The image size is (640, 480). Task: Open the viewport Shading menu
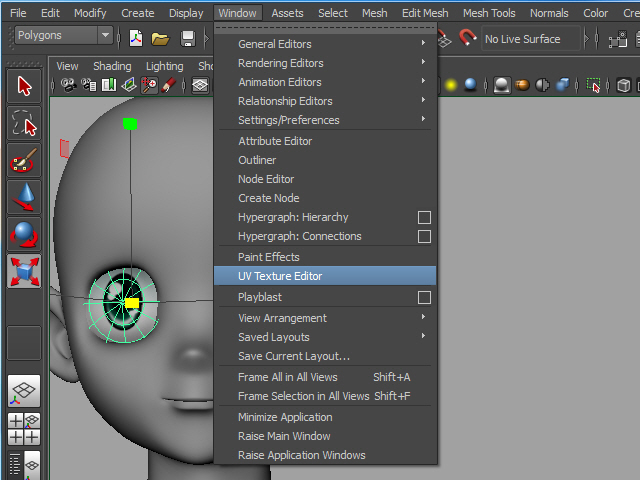click(x=112, y=66)
